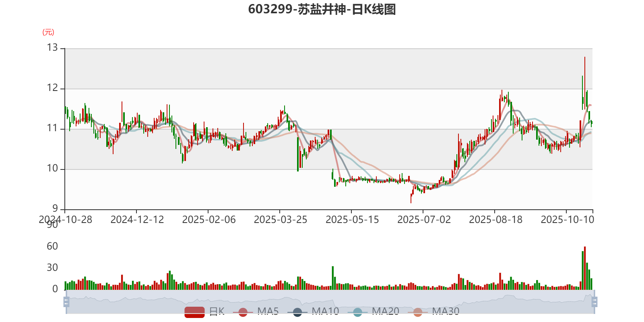
Task: Click the right handle of the zoom slider
Action: (x=594, y=302)
